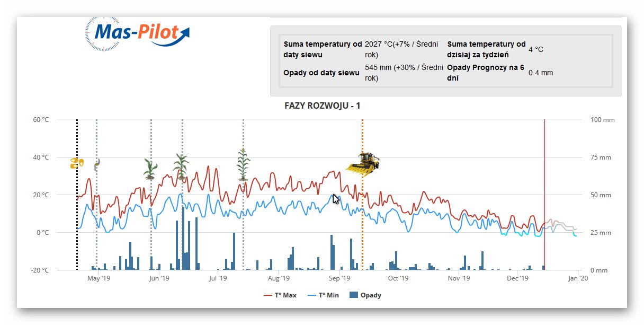Click the young maize plant icon before June
Screen dimensions: 644x325
(x=150, y=169)
